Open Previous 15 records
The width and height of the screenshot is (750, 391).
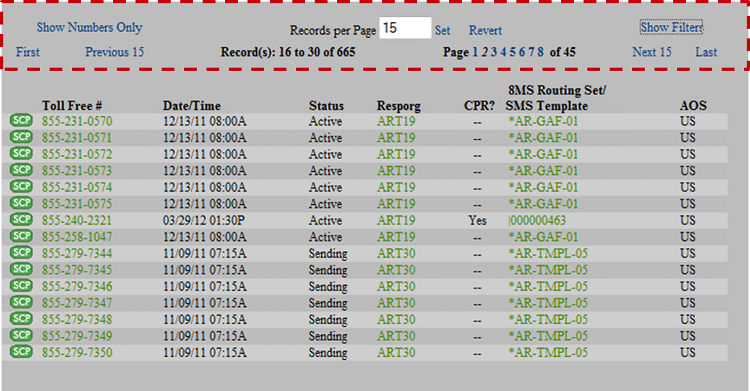[114, 52]
